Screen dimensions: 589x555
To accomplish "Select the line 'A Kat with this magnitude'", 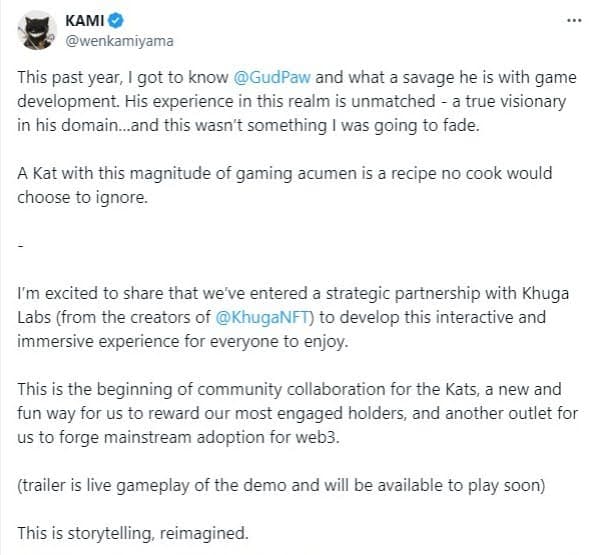I will click(x=285, y=174).
